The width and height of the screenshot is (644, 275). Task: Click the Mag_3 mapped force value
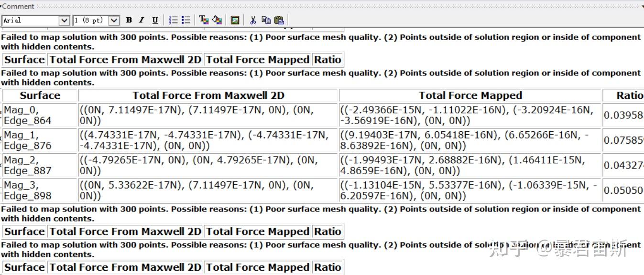470,190
